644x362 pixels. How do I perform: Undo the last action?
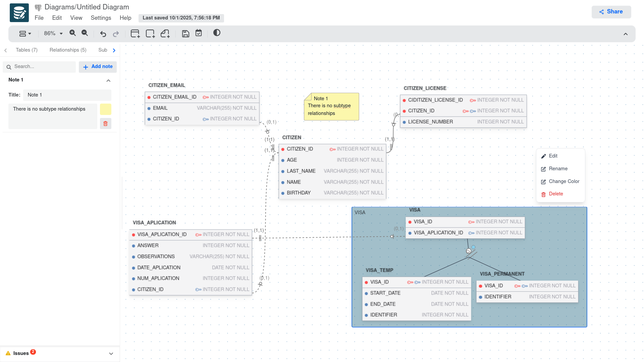103,34
